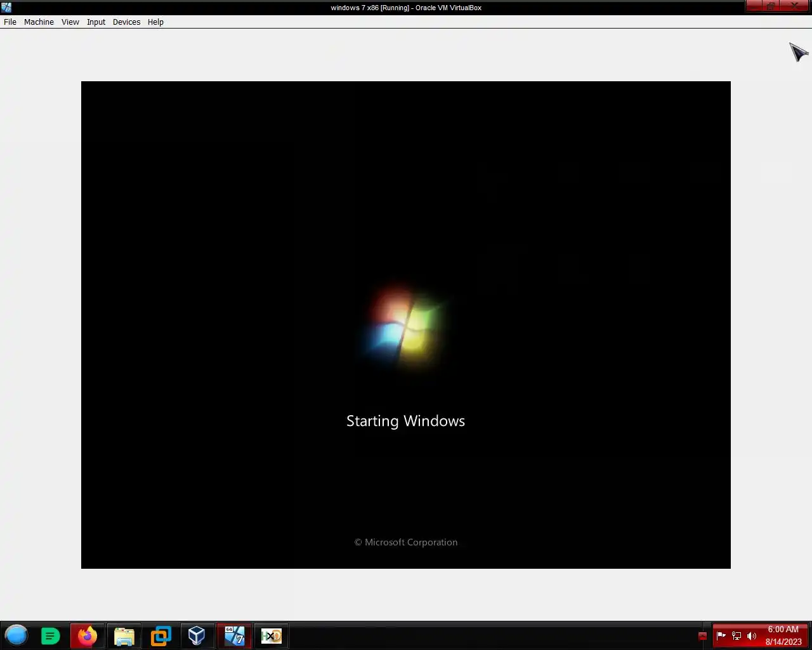Open the green chat app in taskbar
Viewport: 812px width, 650px height.
[x=50, y=635]
